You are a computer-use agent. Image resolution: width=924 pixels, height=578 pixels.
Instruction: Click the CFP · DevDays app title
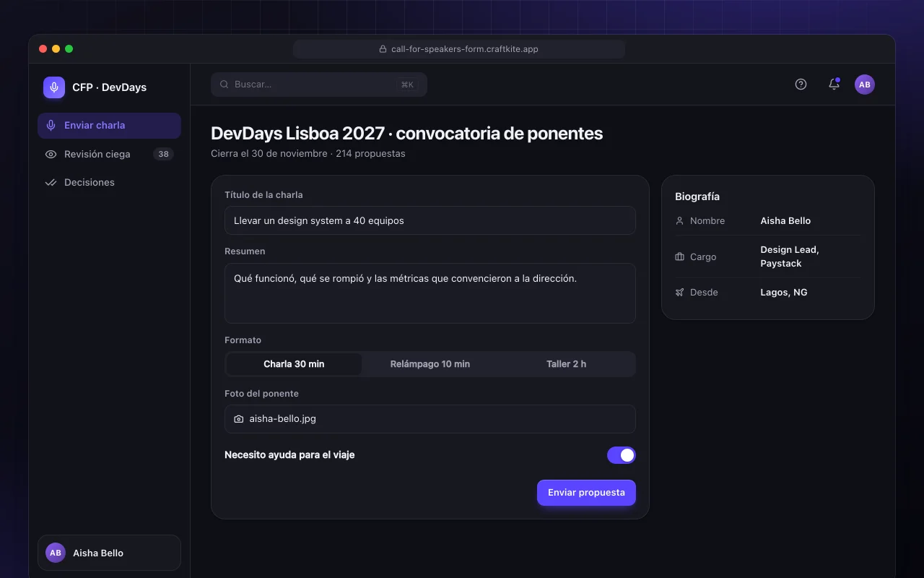click(109, 87)
